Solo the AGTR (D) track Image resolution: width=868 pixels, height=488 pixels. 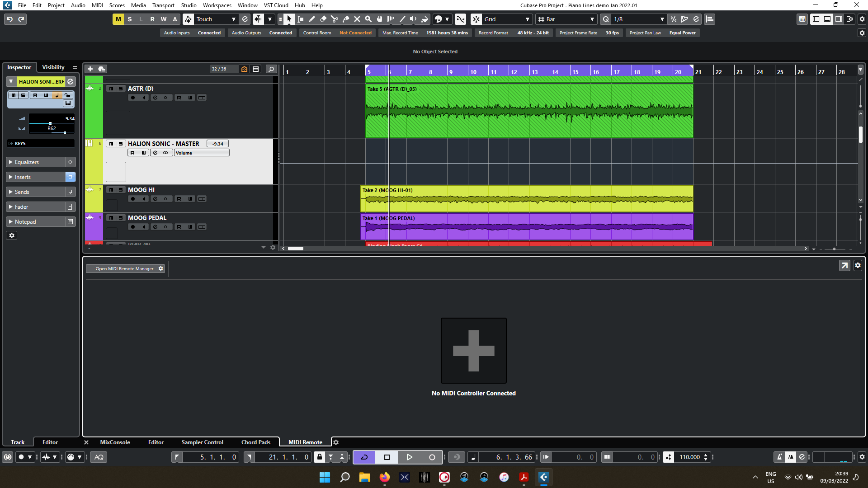point(121,89)
